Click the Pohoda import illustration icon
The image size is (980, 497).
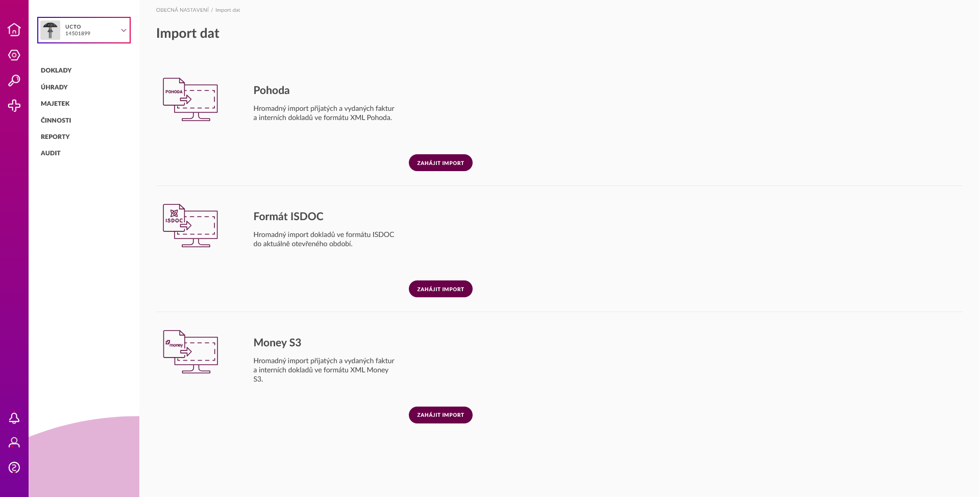[190, 99]
